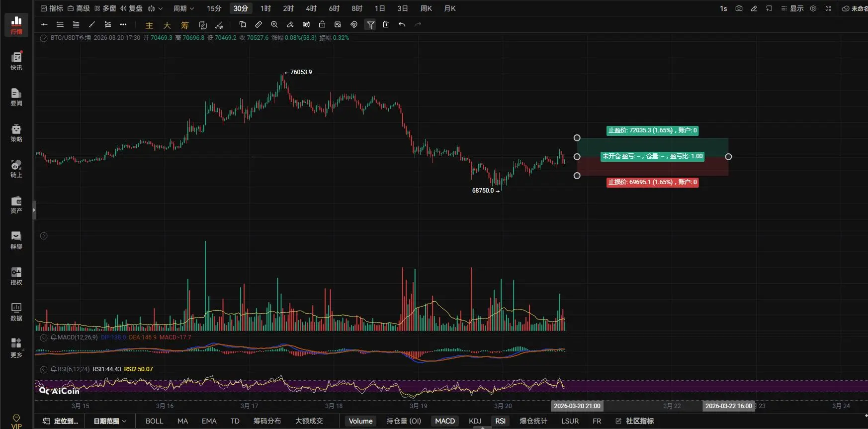Switch to the 月K monthly timeframe
This screenshot has height=429, width=868.
[449, 8]
